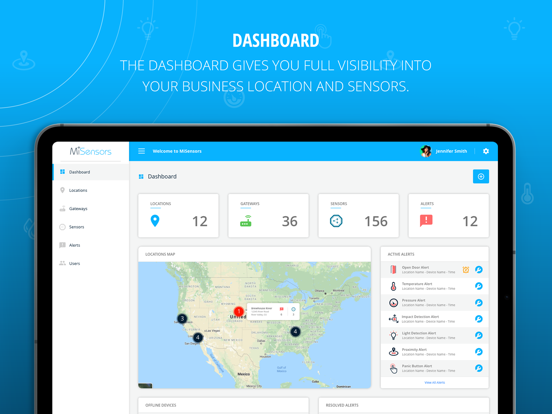Select map cluster marker numbered 3

pyautogui.click(x=182, y=319)
